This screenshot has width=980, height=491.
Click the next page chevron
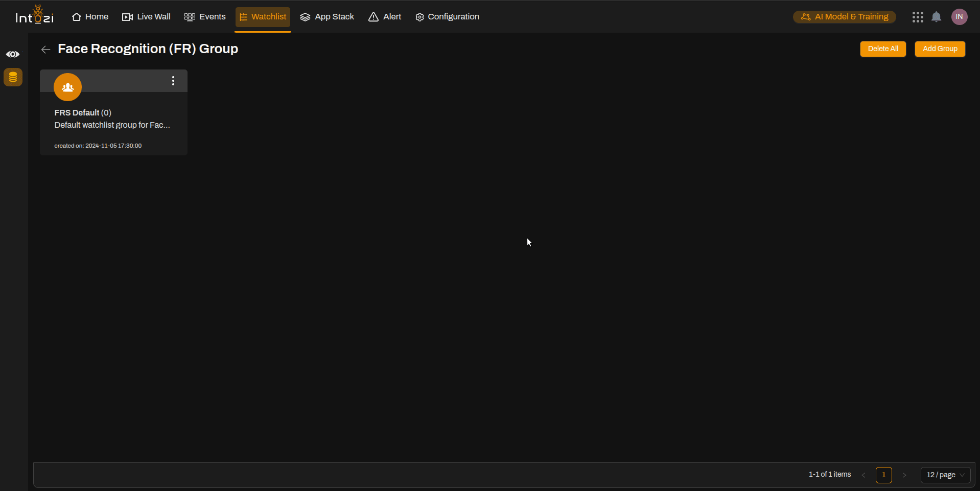904,475
